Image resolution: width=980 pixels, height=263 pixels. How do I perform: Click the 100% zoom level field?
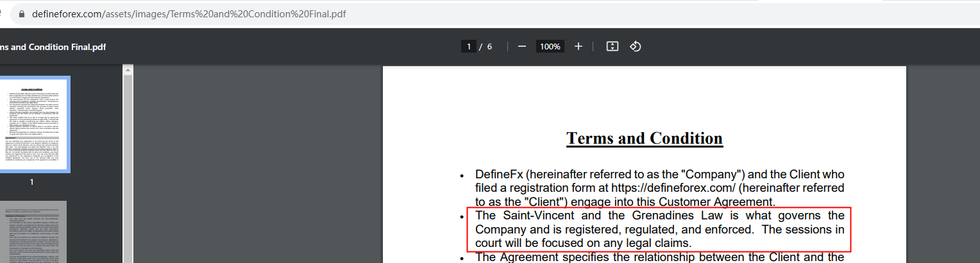coord(550,46)
